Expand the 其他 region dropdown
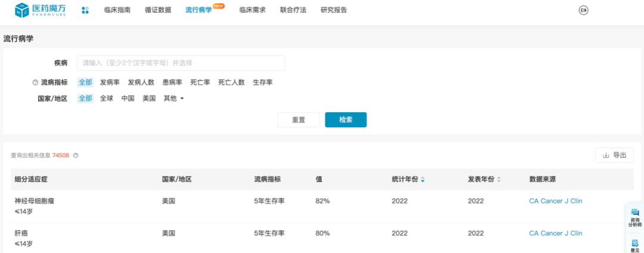Image resolution: width=644 pixels, height=253 pixels. [x=174, y=98]
